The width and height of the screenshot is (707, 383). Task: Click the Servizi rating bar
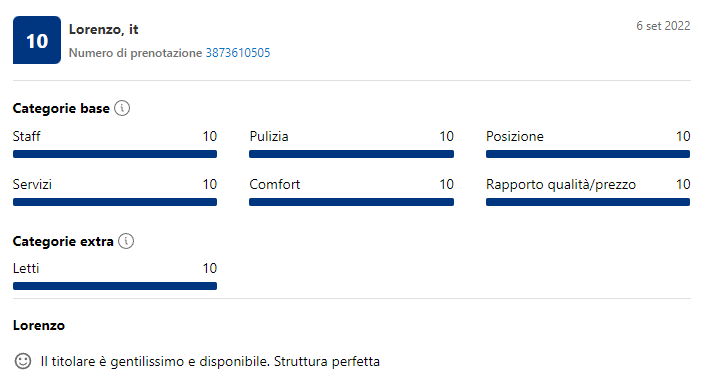[x=115, y=202]
